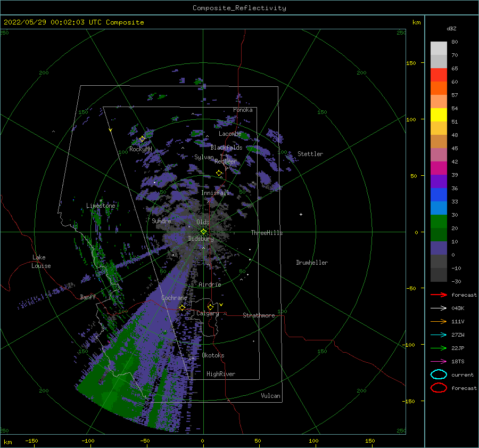Click the yellow diamond marker below RedDeer
This screenshot has height=448, width=479.
219,173
